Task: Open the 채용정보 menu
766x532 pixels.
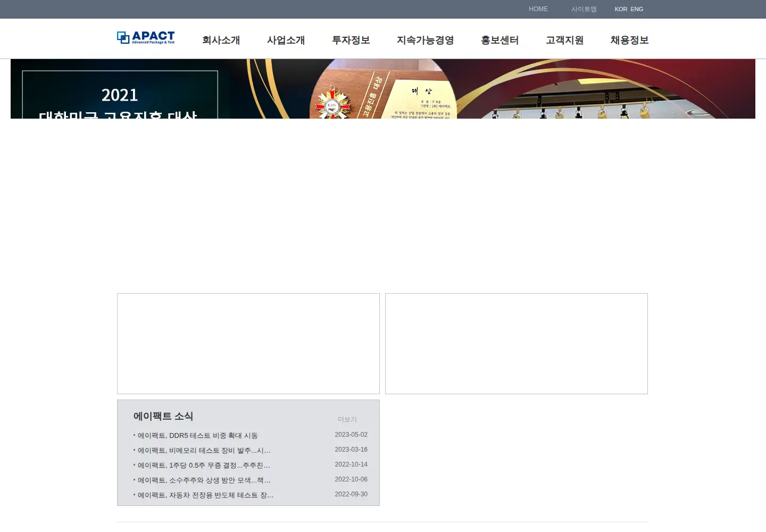Action: coord(629,40)
